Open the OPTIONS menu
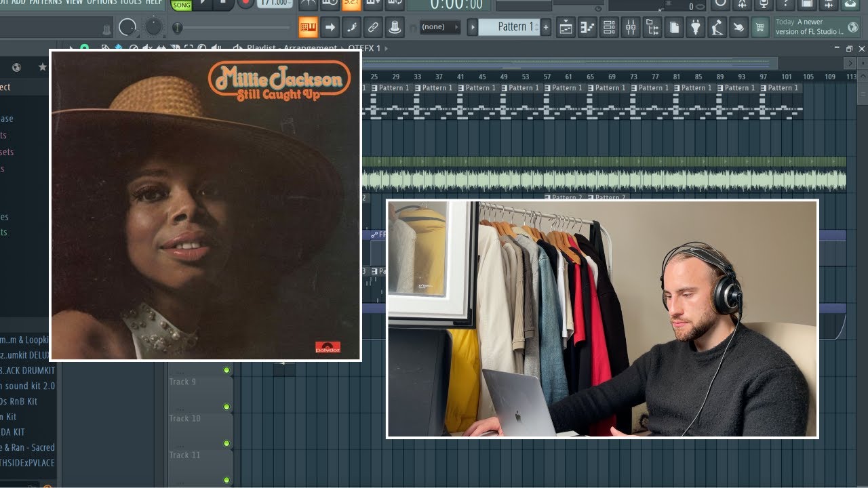 click(x=102, y=2)
